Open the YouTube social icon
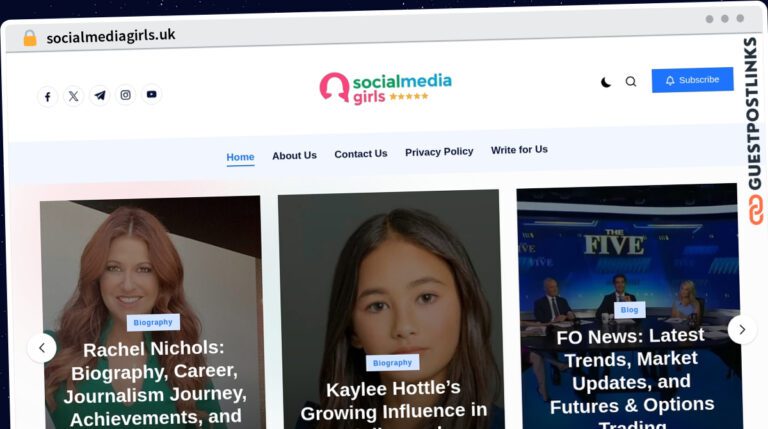Viewport: 768px width, 429px height. point(151,94)
